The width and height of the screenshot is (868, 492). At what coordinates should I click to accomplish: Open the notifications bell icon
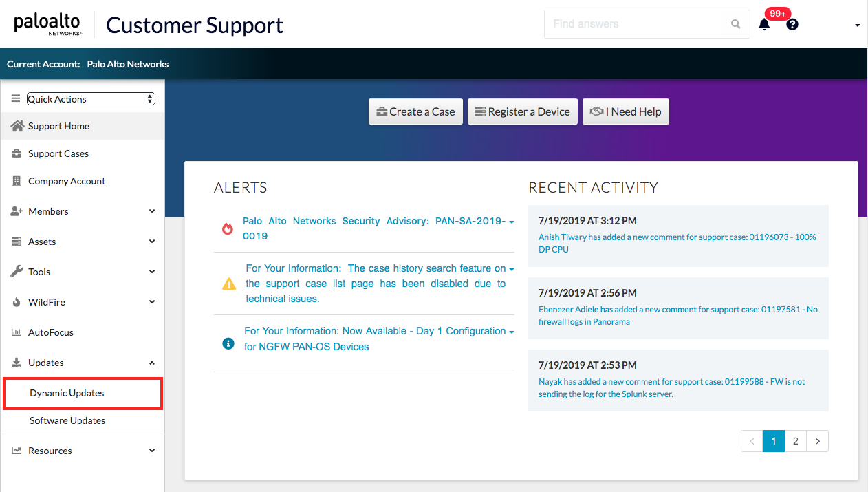(764, 25)
